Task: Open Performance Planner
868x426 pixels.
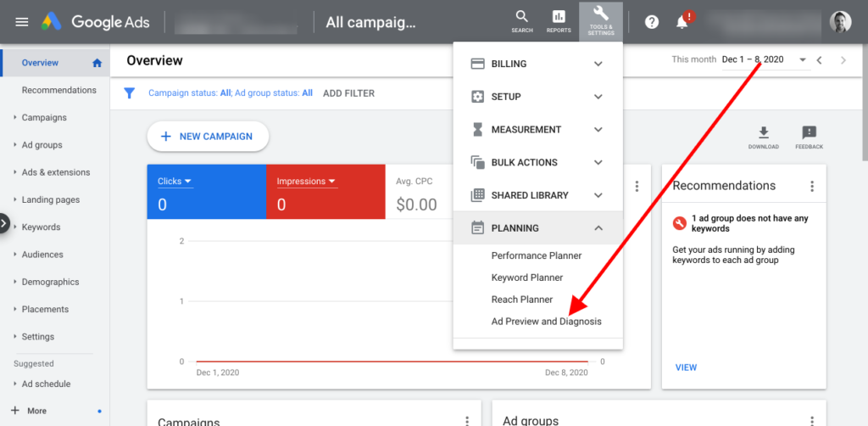Action: pos(537,255)
